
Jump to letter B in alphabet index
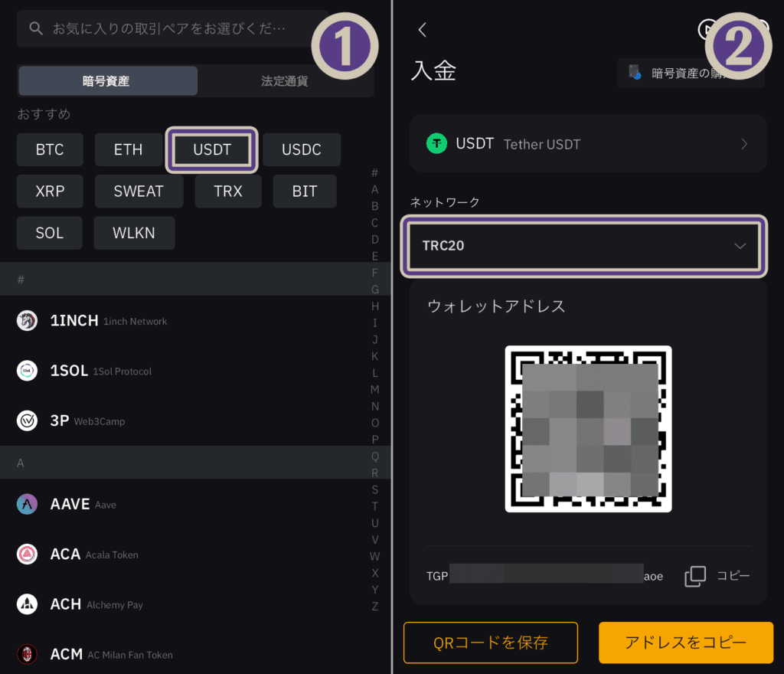pyautogui.click(x=374, y=206)
